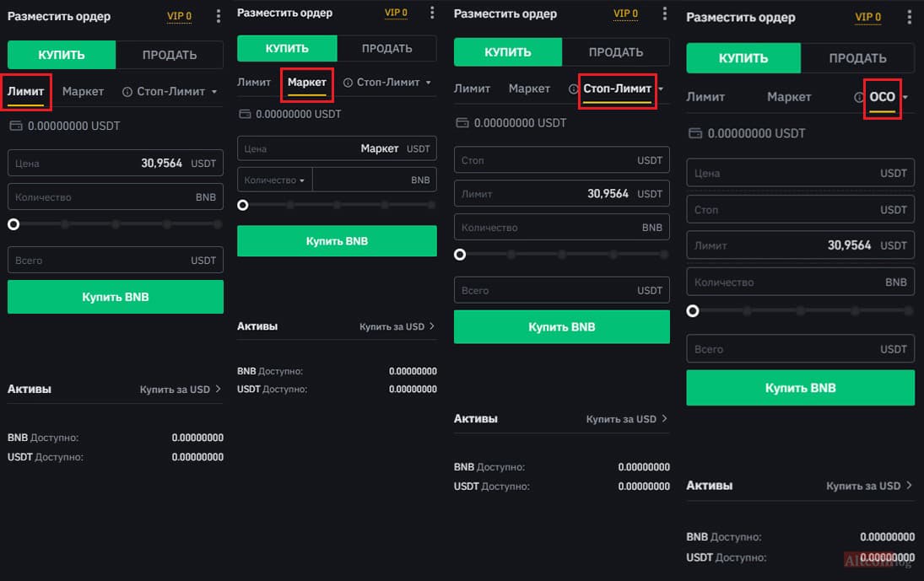924x581 pixels.
Task: Expand Стоп-Лимит order type arrow in Market panel
Action: coord(429,83)
